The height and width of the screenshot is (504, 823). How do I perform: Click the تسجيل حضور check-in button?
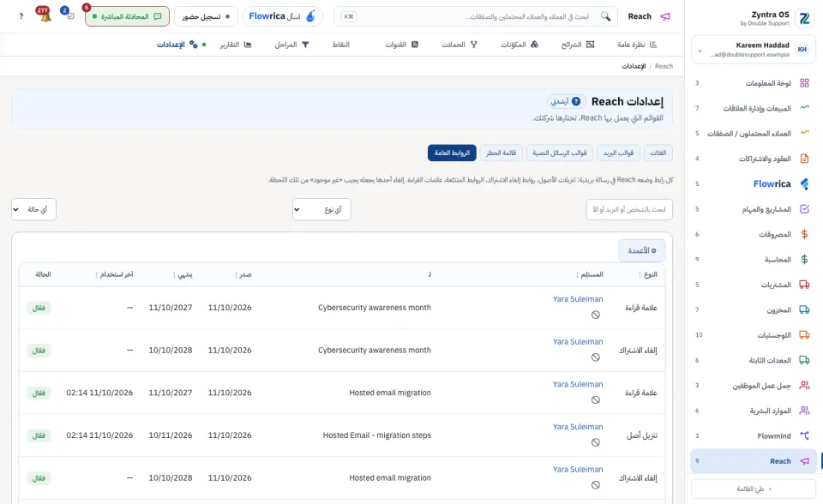tap(206, 16)
